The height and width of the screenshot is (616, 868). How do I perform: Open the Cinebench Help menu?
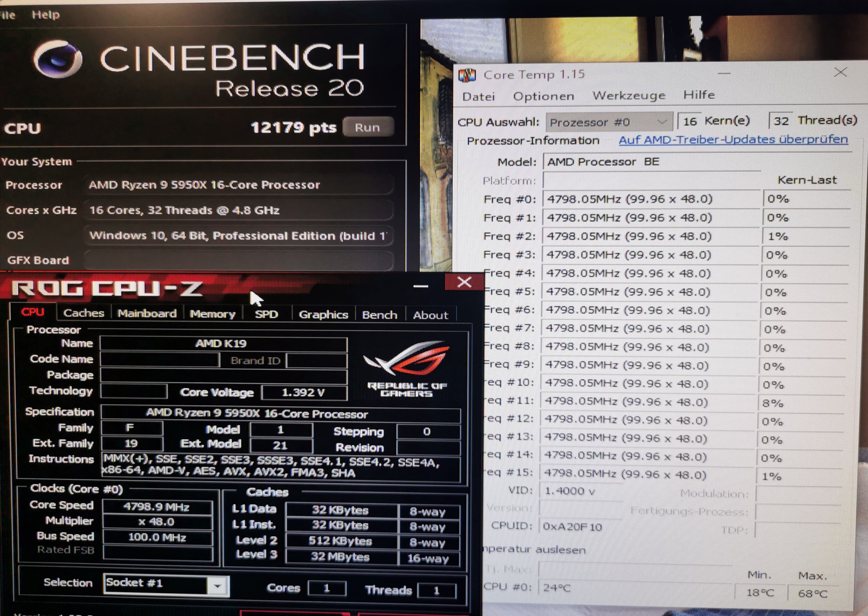tap(45, 15)
